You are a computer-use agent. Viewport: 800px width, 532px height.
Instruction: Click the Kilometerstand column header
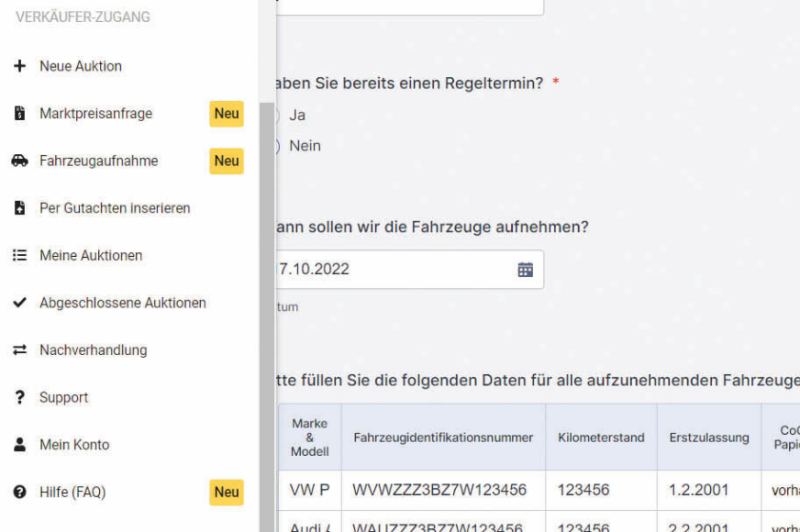coord(601,438)
